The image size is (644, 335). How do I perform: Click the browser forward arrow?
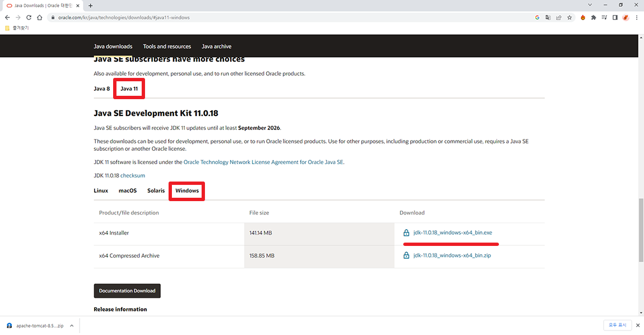point(18,18)
